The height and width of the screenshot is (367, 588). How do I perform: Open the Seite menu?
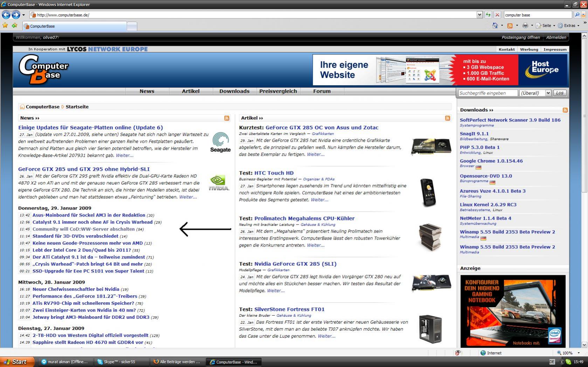546,26
